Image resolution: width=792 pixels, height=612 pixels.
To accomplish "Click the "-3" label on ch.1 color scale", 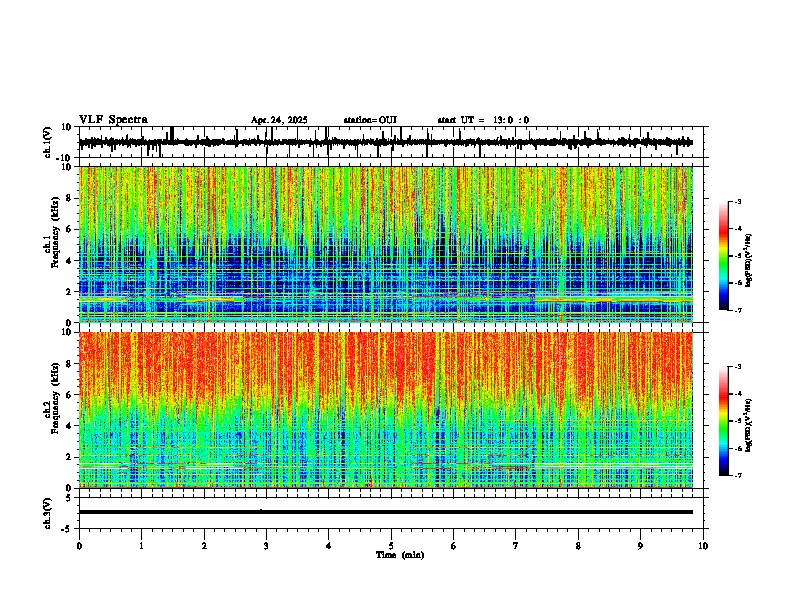I will click(738, 201).
